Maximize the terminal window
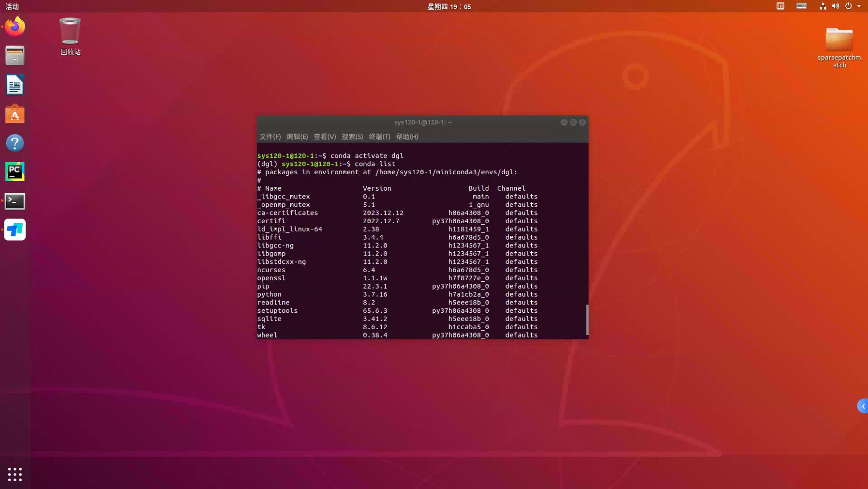Screen dimensions: 868x489 [573, 122]
